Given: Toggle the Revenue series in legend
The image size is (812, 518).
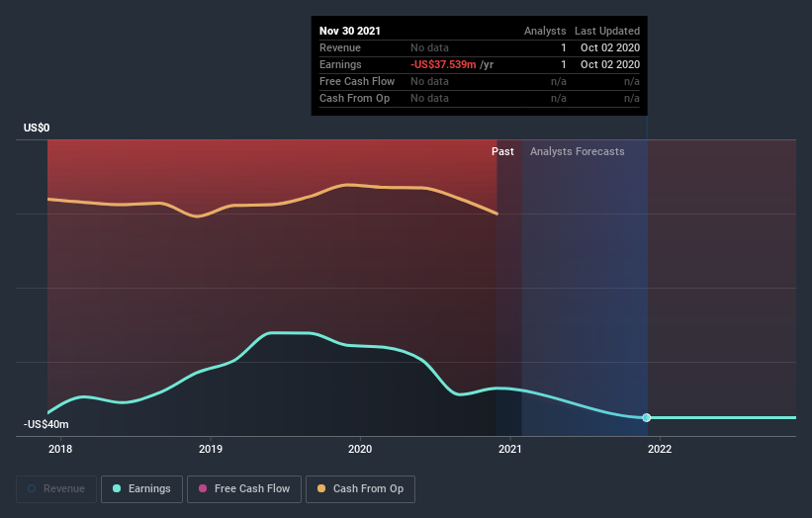Looking at the screenshot, I should [56, 489].
